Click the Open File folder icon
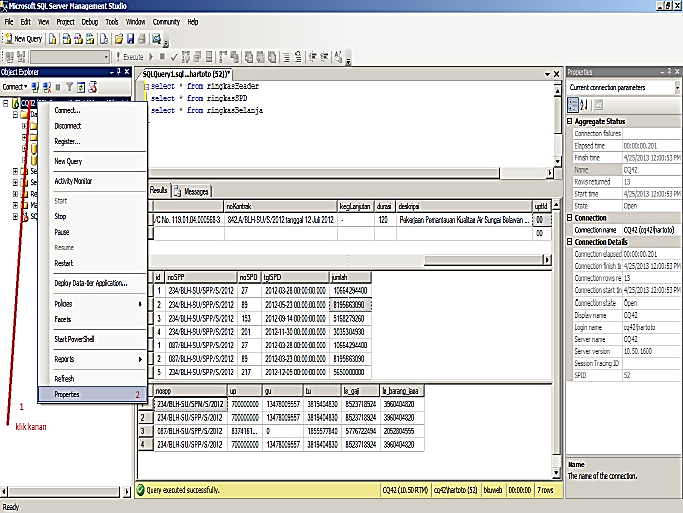Viewport: 683px width, 513px height. coord(119,39)
